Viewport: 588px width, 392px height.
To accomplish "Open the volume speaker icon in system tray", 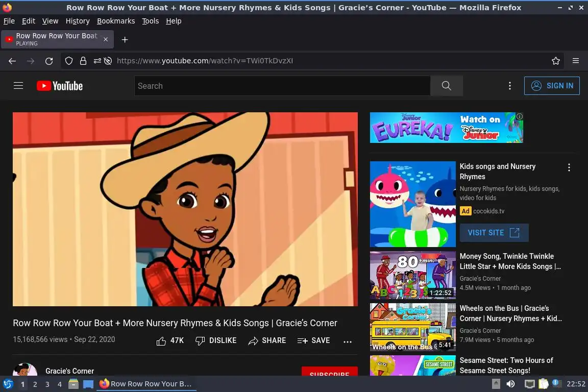I will pyautogui.click(x=510, y=384).
